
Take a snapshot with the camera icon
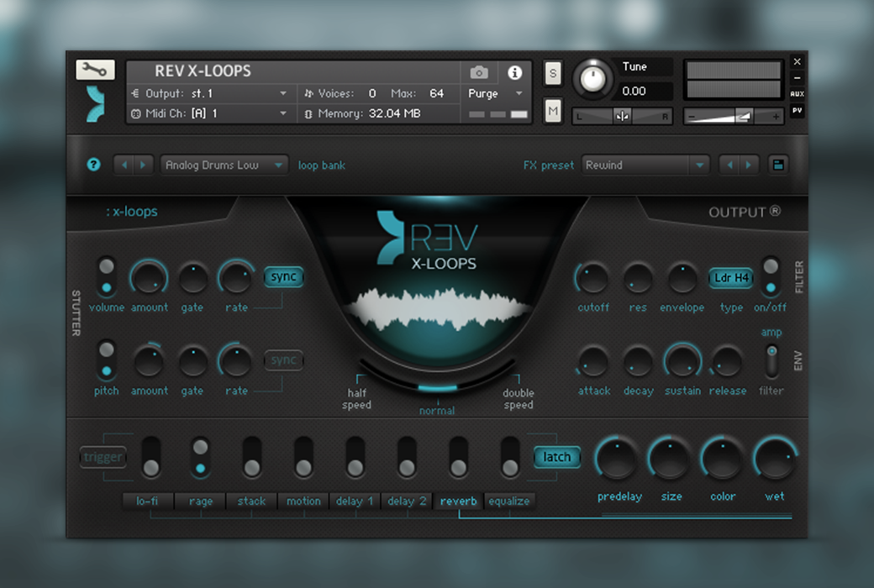(479, 72)
